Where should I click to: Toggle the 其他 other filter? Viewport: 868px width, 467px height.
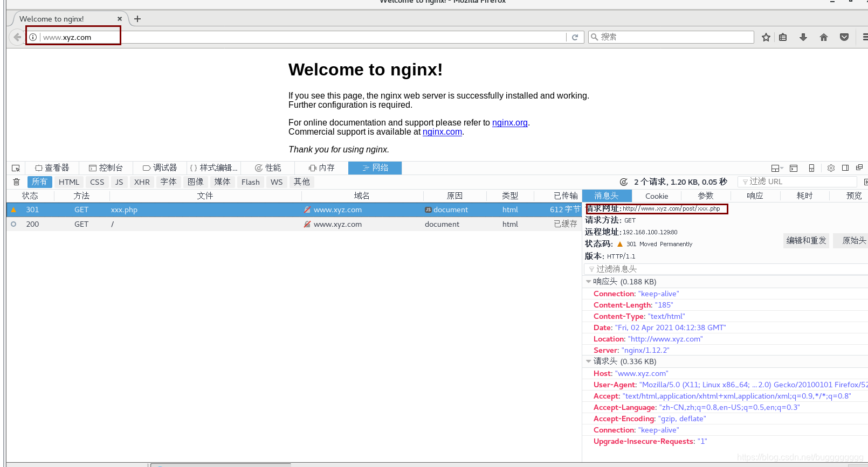tap(302, 182)
